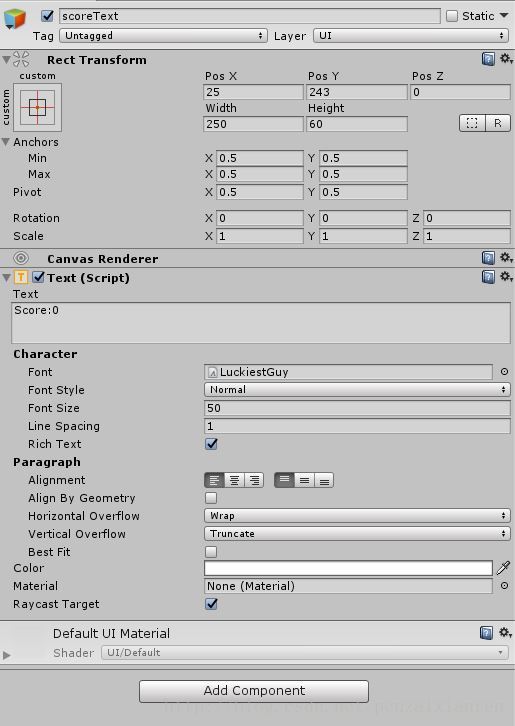Set horizontal alignment to left

click(x=214, y=480)
